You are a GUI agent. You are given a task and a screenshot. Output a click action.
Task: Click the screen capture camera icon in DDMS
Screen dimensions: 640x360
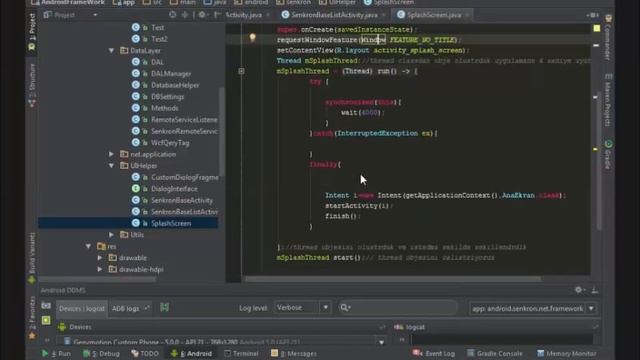[46, 306]
